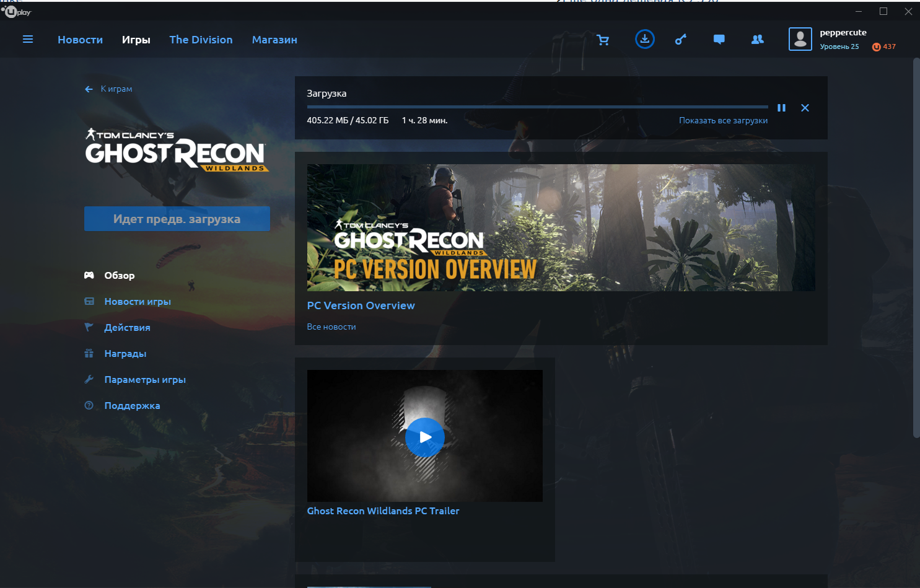Click the 1 ч. 28 мин. remaining time

pyautogui.click(x=424, y=121)
